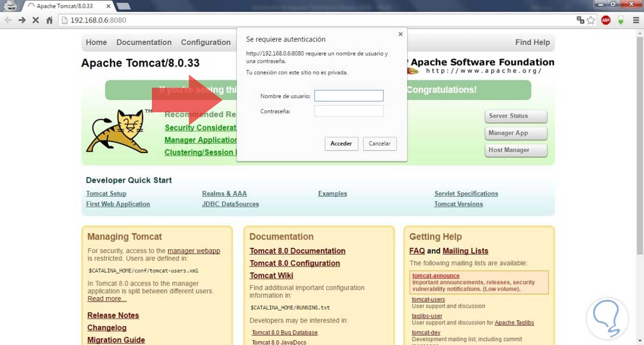This screenshot has height=345, width=644.
Task: Open the First Web Application link
Action: point(118,204)
